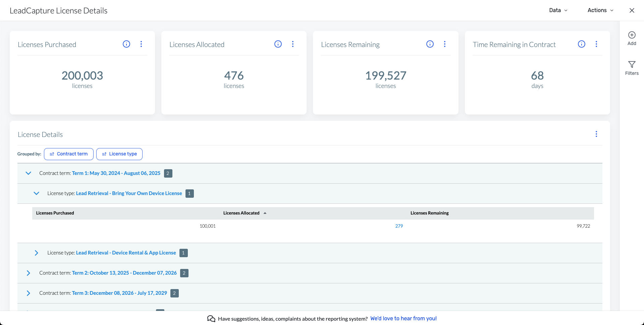644x325 pixels.
Task: Open Term 3: December 08, 2026 link
Action: pos(119,293)
